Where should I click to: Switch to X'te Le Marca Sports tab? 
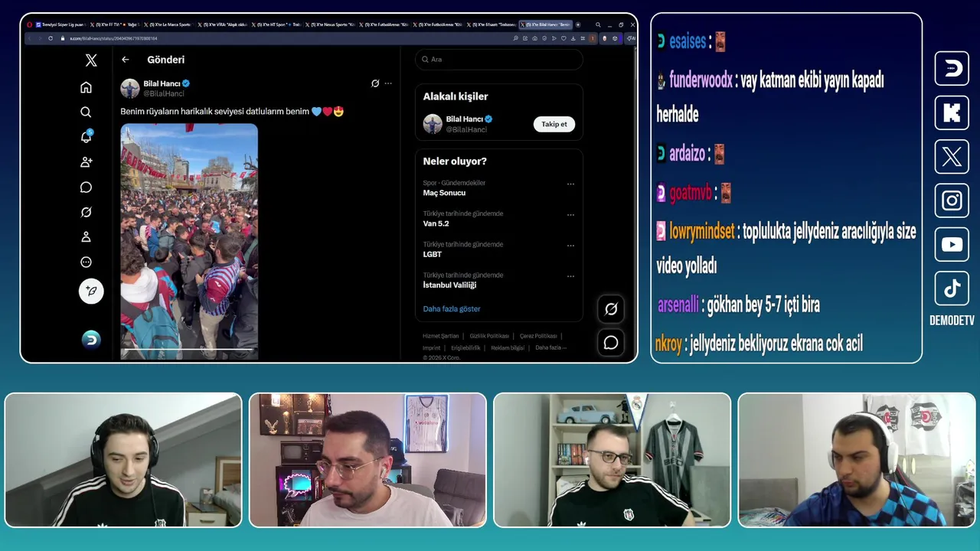coord(169,24)
